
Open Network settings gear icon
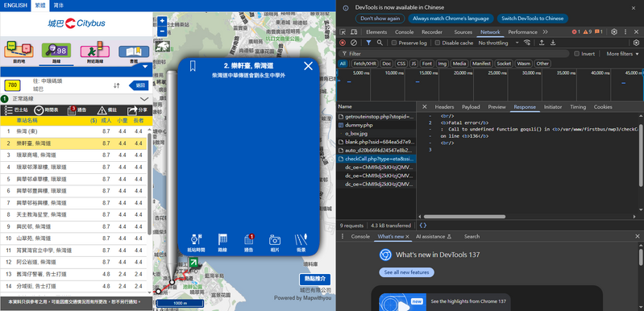(636, 43)
